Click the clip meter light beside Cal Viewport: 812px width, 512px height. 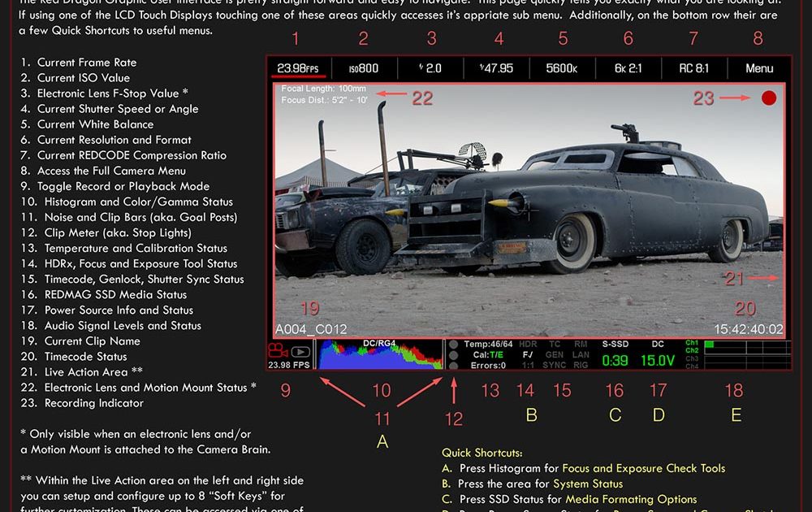[454, 355]
